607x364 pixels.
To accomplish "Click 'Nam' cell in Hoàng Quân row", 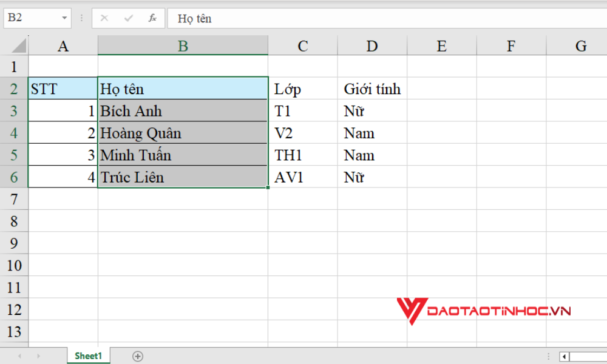I will click(372, 133).
